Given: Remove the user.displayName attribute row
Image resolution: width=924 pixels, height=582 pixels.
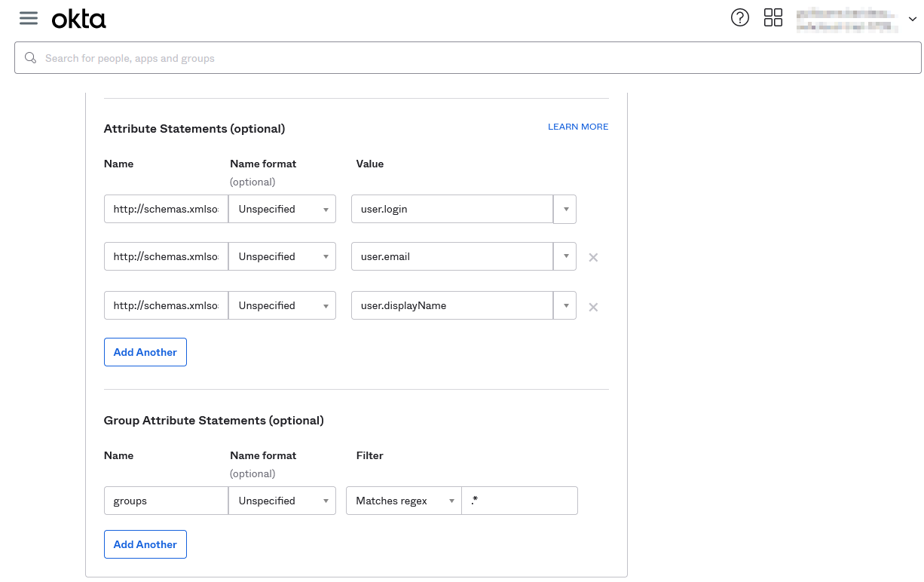Looking at the screenshot, I should [x=593, y=307].
